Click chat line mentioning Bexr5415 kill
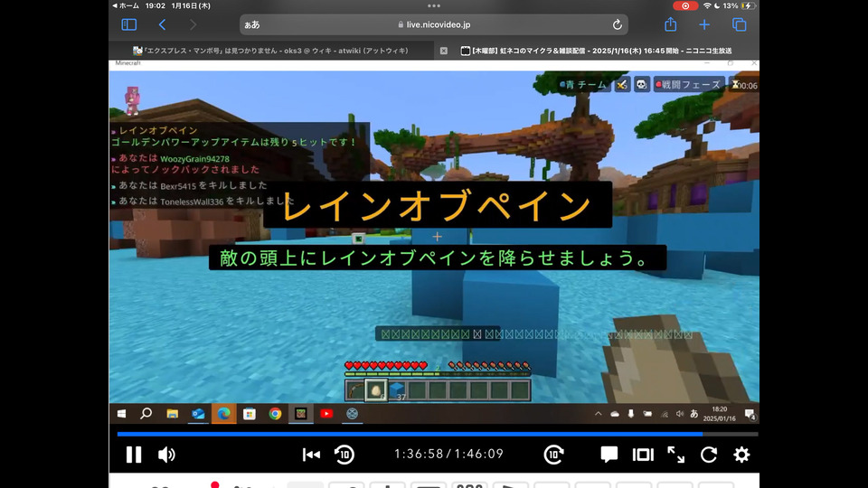Viewport: 868px width, 488px height. point(189,185)
